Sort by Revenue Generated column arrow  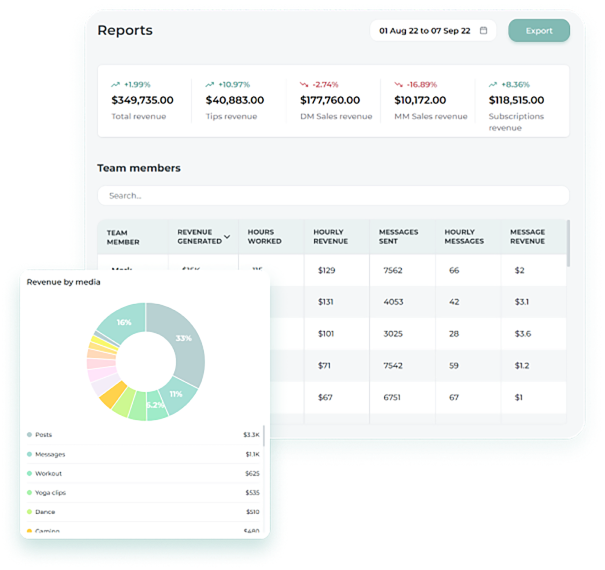(227, 237)
